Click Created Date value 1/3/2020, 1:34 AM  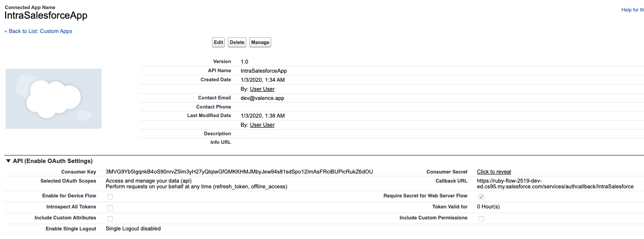pos(263,80)
